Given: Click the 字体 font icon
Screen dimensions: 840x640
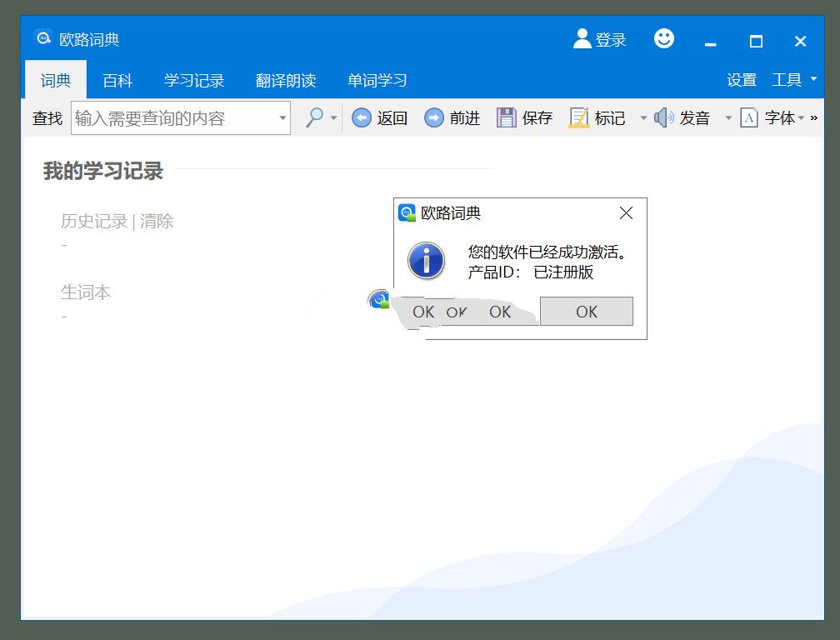Looking at the screenshot, I should pyautogui.click(x=749, y=118).
